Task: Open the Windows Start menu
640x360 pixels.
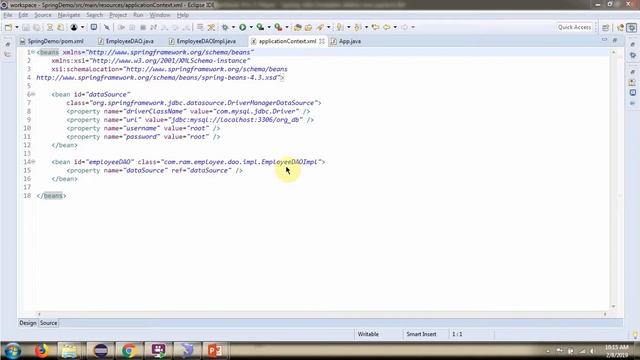Action: [x=13, y=351]
